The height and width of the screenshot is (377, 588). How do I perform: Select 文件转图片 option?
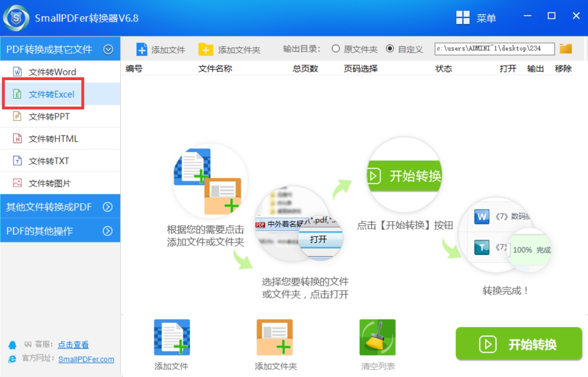[x=60, y=183]
